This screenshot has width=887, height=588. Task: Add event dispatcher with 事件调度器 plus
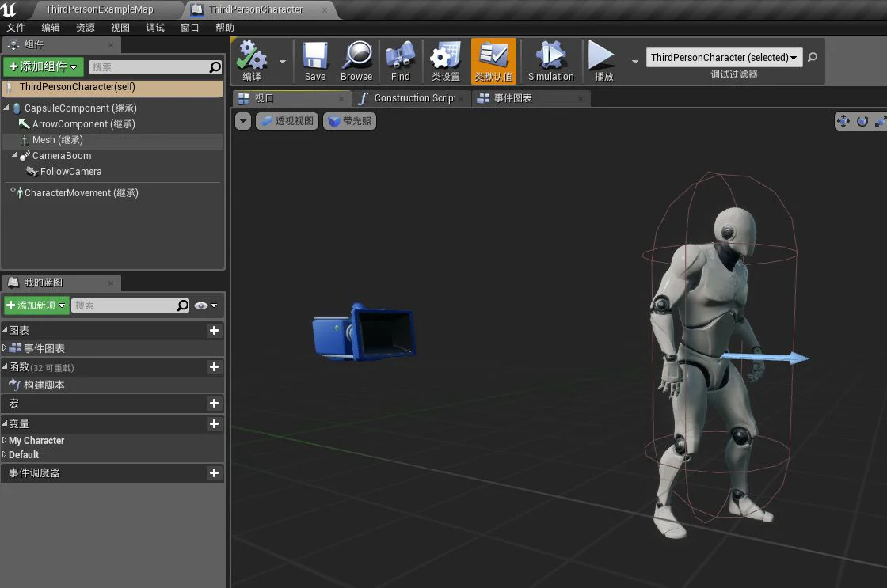click(x=214, y=473)
